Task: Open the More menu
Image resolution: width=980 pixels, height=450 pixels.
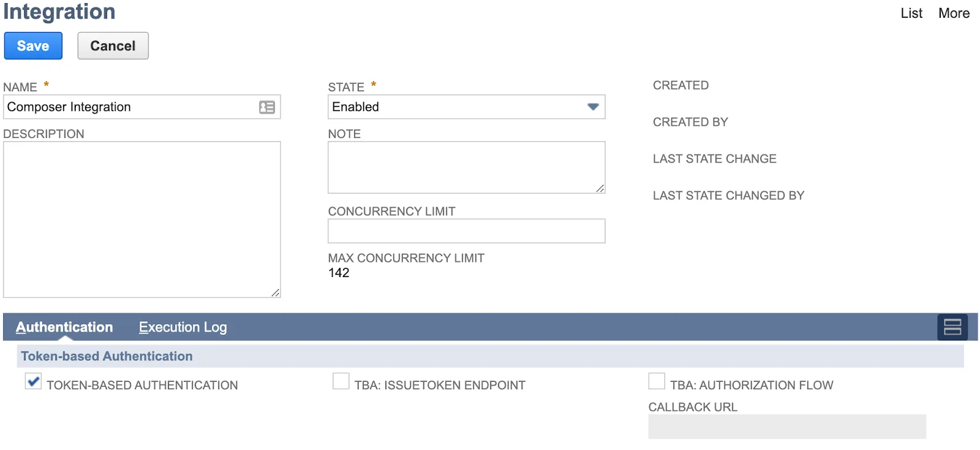Action: click(953, 13)
